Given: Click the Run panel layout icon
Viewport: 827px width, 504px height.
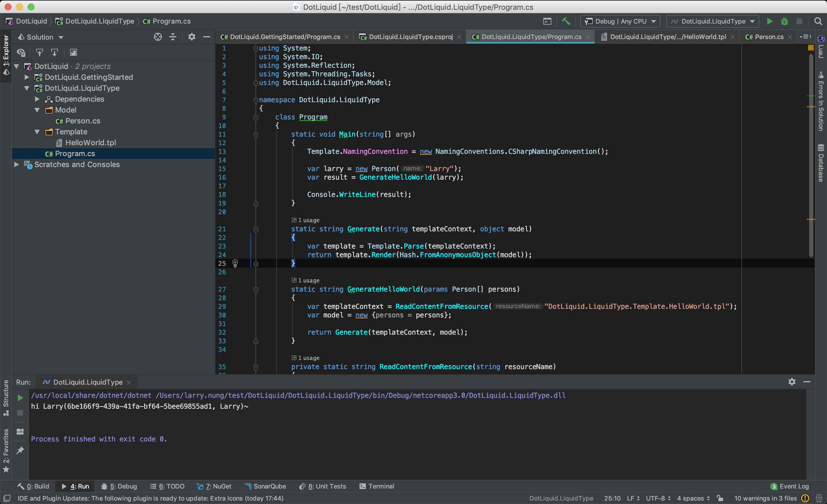Looking at the screenshot, I should 20,431.
